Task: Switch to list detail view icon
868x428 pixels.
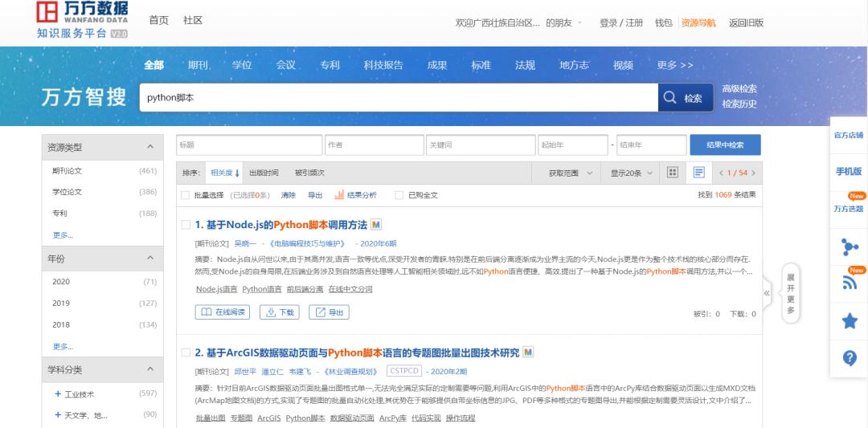Action: coord(699,173)
